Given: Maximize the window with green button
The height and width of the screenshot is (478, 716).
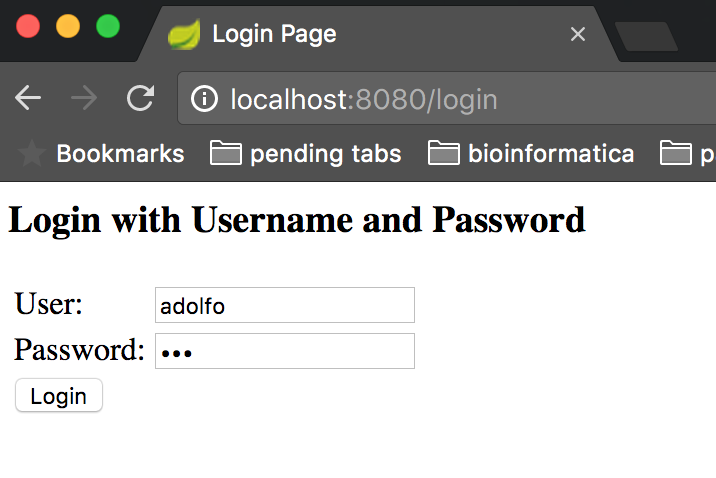Looking at the screenshot, I should (x=108, y=26).
